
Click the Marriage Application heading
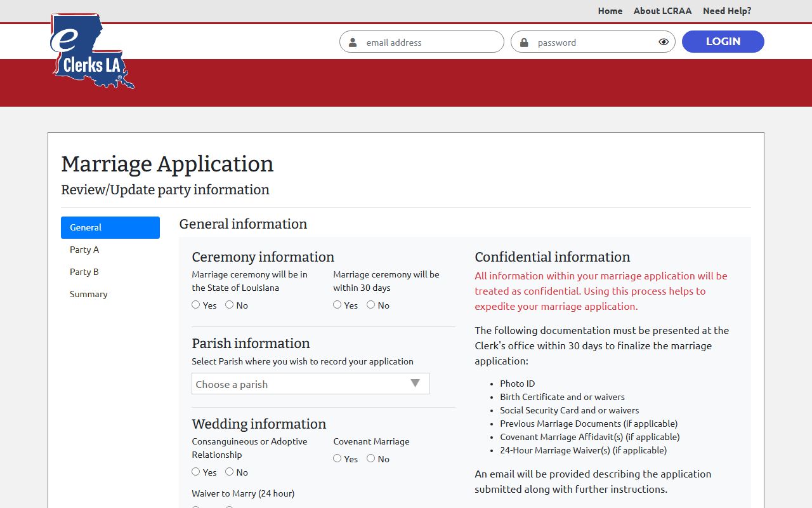[x=167, y=164]
